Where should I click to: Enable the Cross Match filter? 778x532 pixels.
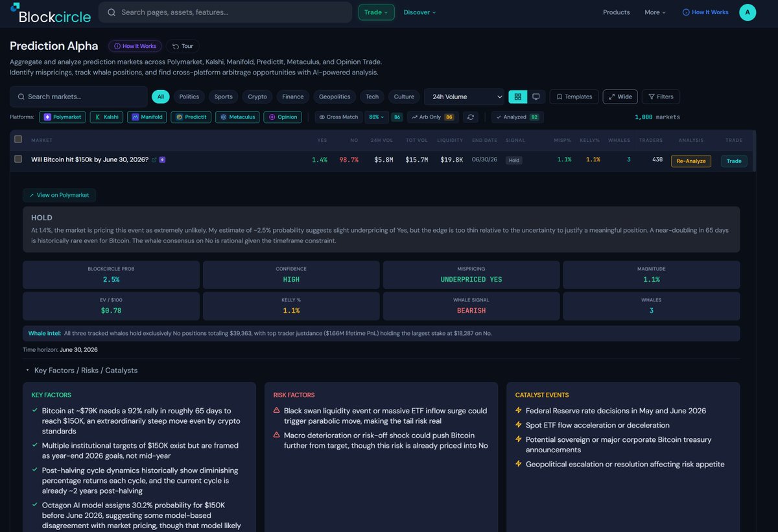pos(338,117)
